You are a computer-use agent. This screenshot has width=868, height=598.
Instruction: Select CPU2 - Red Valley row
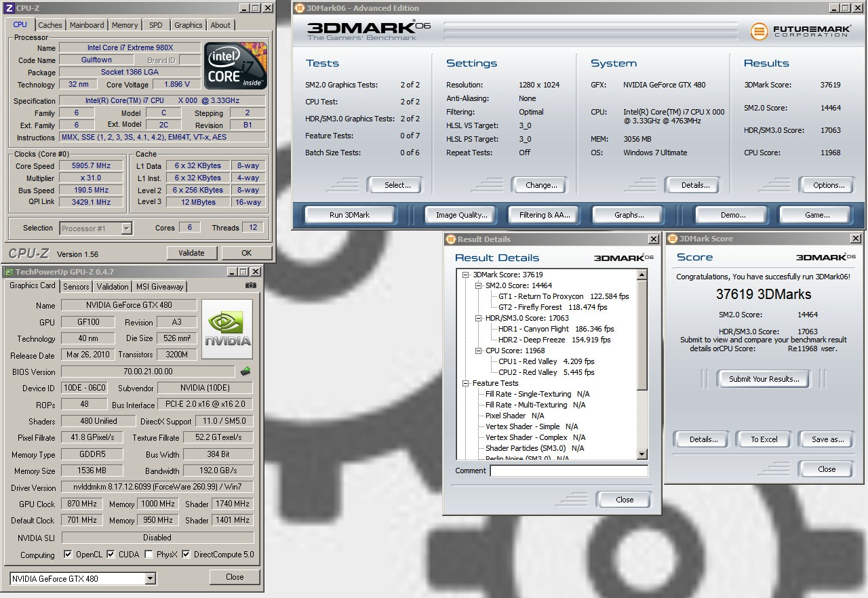point(547,372)
